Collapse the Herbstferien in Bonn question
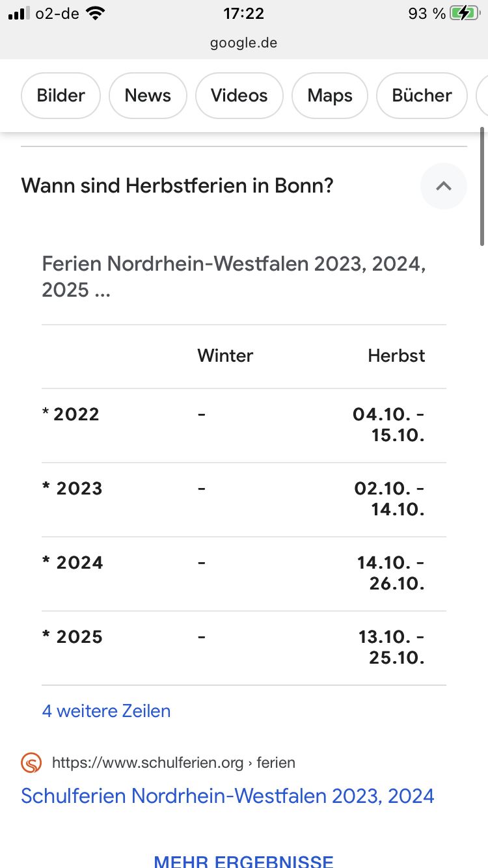This screenshot has width=488, height=868. (444, 186)
